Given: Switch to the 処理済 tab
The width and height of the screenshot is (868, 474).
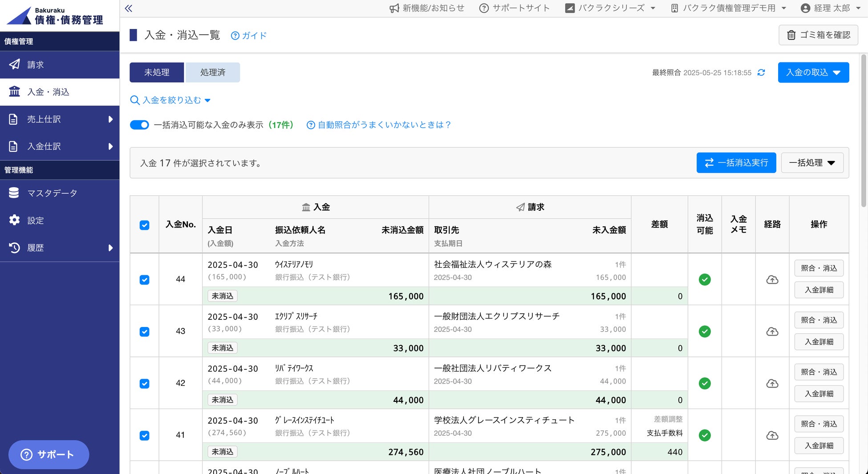Looking at the screenshot, I should pyautogui.click(x=212, y=73).
